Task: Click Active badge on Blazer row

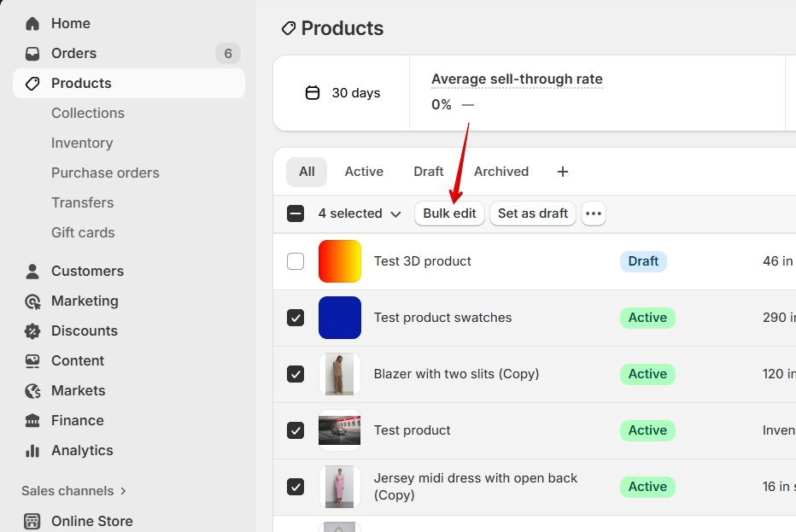Action: [x=647, y=374]
